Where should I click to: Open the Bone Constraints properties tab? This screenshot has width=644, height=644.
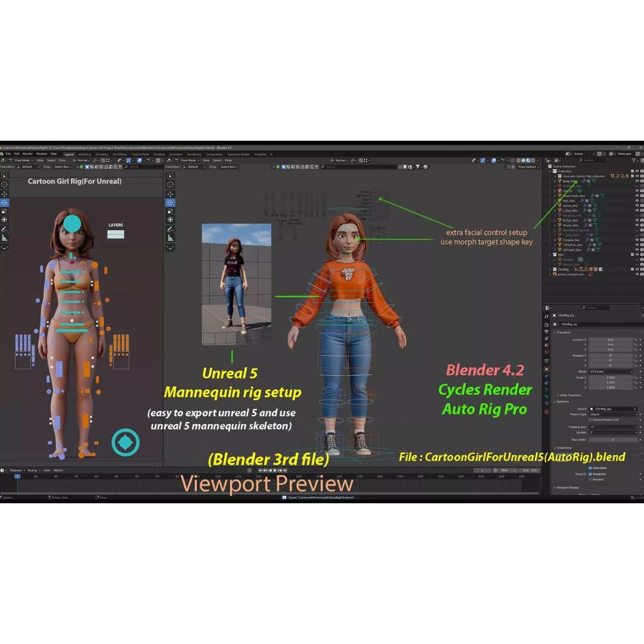546,403
